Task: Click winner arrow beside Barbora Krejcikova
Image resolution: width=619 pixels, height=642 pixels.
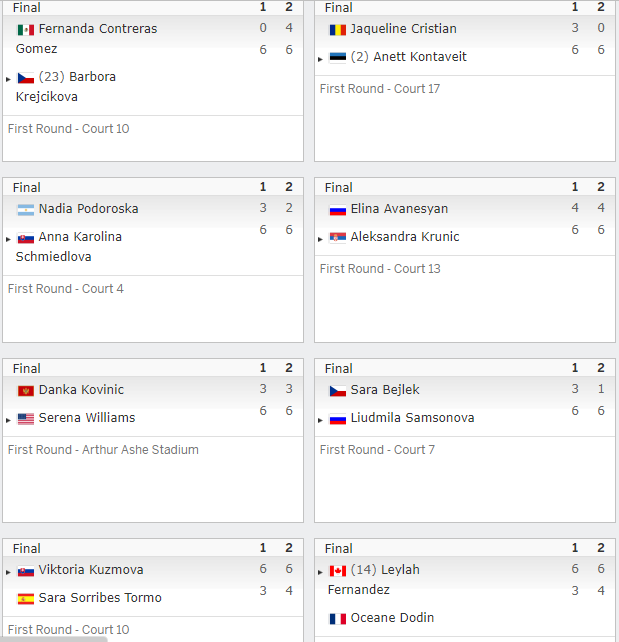Action: point(8,79)
